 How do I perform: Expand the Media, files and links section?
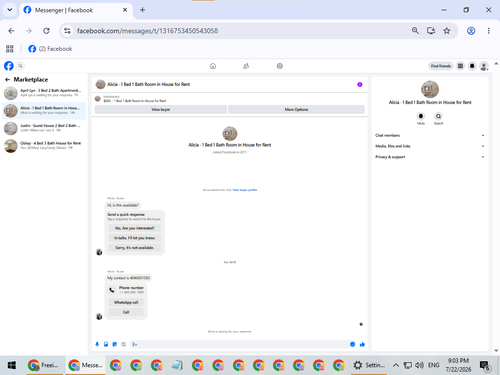[430, 146]
